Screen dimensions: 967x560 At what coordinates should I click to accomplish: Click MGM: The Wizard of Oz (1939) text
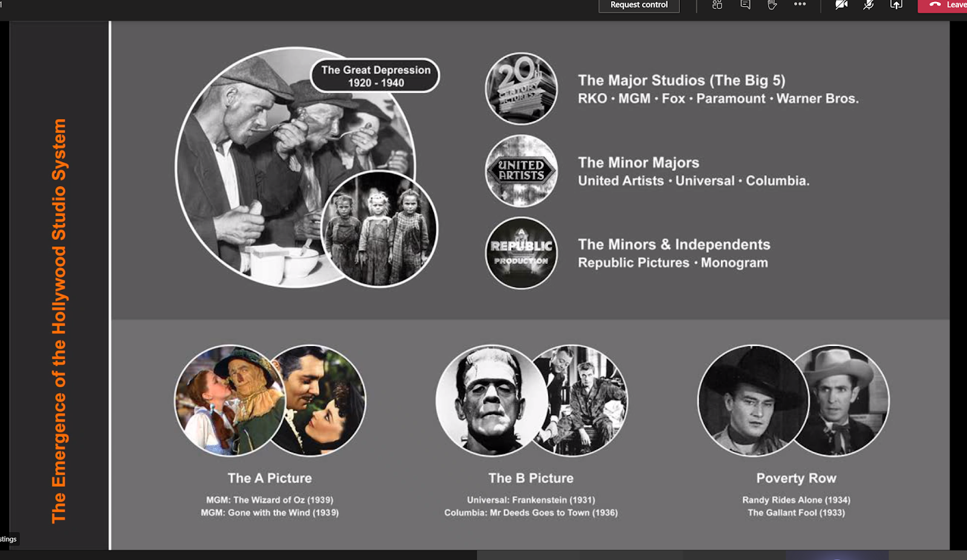(x=270, y=500)
